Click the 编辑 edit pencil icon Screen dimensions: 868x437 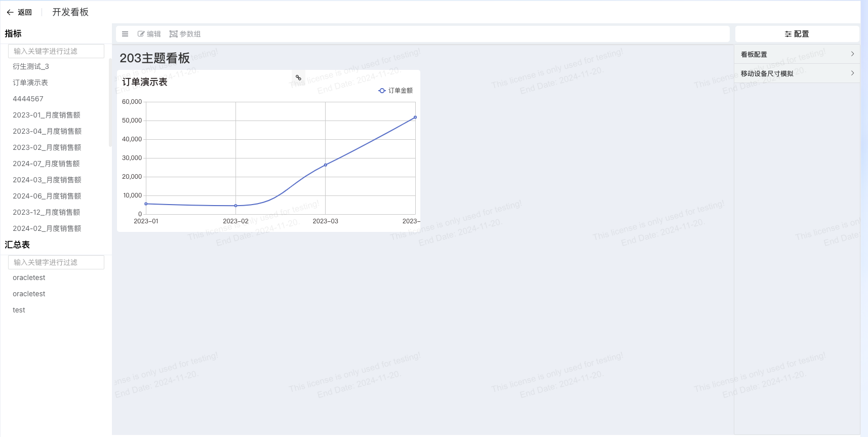tap(141, 34)
